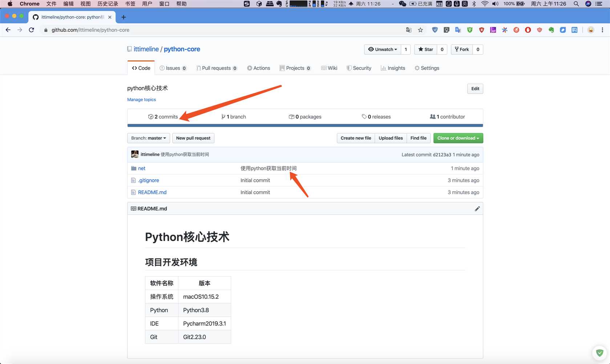Expand the Clone or download menu

pos(458,138)
